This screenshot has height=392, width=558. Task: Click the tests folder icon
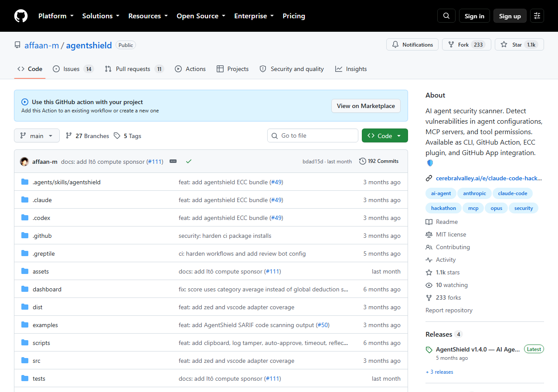pos(25,378)
